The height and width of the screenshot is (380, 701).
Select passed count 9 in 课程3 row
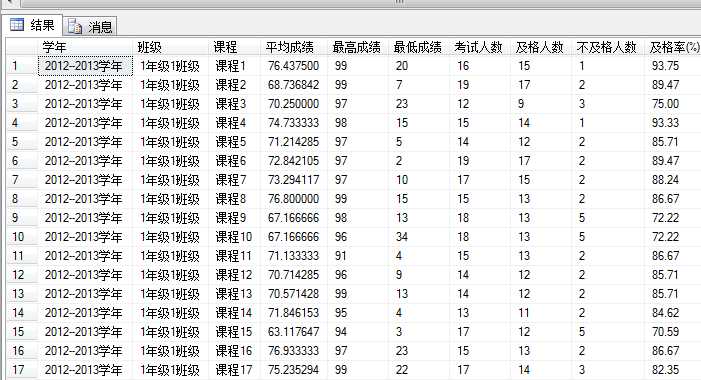pos(541,104)
